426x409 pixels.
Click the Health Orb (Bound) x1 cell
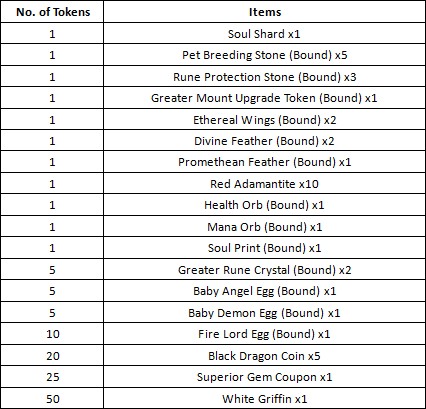pos(265,205)
